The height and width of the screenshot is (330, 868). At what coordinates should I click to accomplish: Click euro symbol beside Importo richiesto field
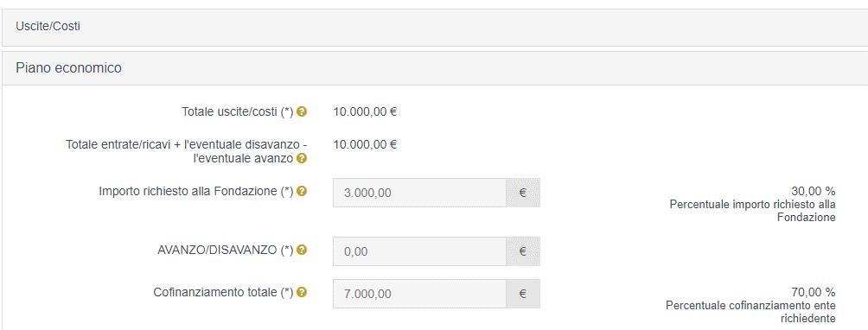(522, 193)
